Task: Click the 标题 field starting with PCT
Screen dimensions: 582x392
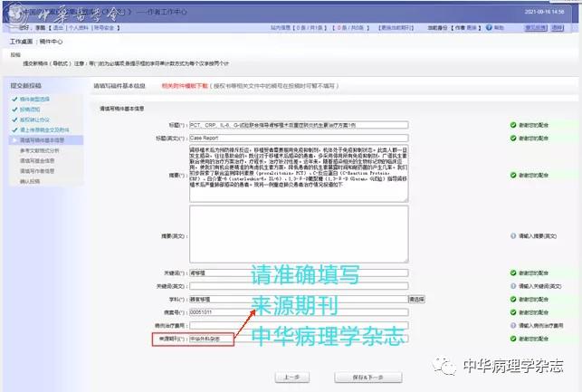Action: coord(299,125)
